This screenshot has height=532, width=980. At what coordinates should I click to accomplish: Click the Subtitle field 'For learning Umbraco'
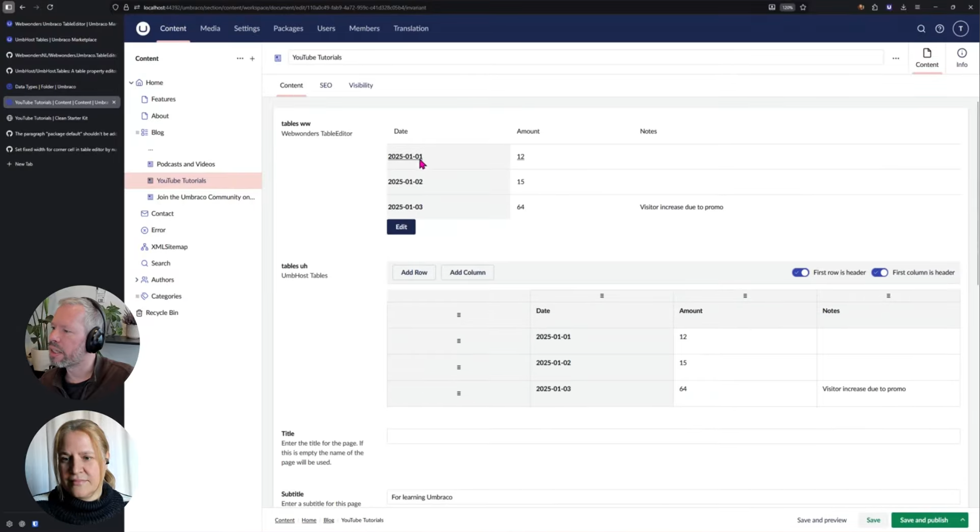click(x=673, y=497)
